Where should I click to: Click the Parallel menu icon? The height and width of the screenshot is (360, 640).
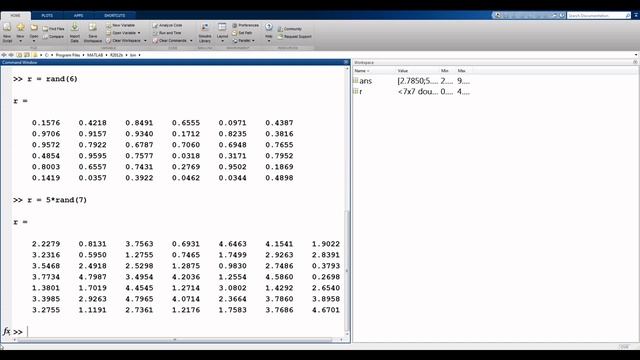tap(235, 41)
